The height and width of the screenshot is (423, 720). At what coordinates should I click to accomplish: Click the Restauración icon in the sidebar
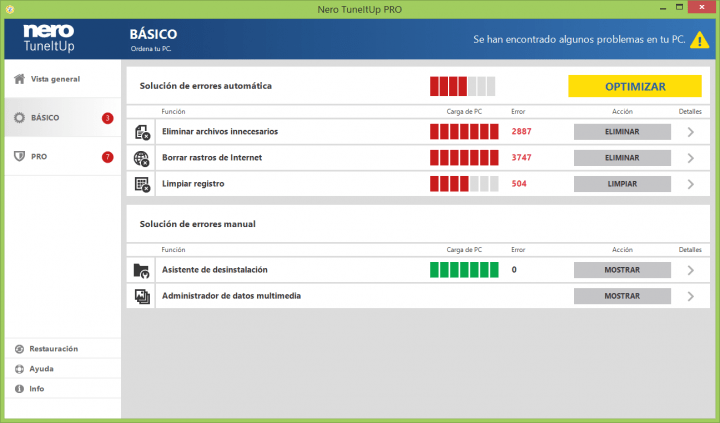[19, 349]
